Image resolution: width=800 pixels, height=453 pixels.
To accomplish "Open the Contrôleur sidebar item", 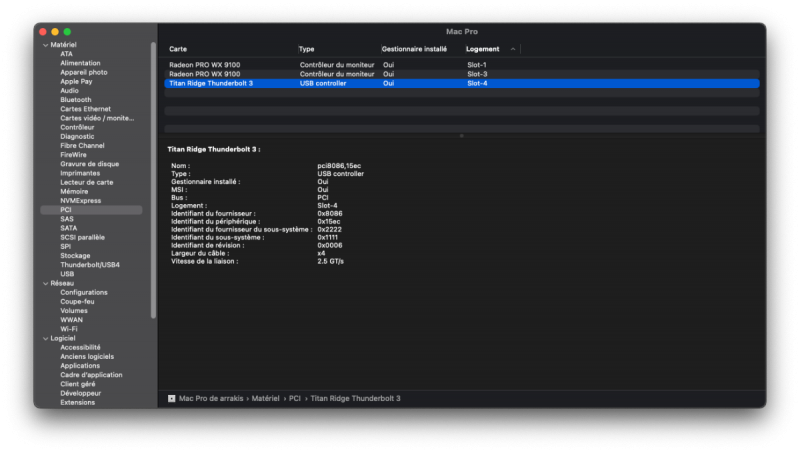I will pos(77,128).
